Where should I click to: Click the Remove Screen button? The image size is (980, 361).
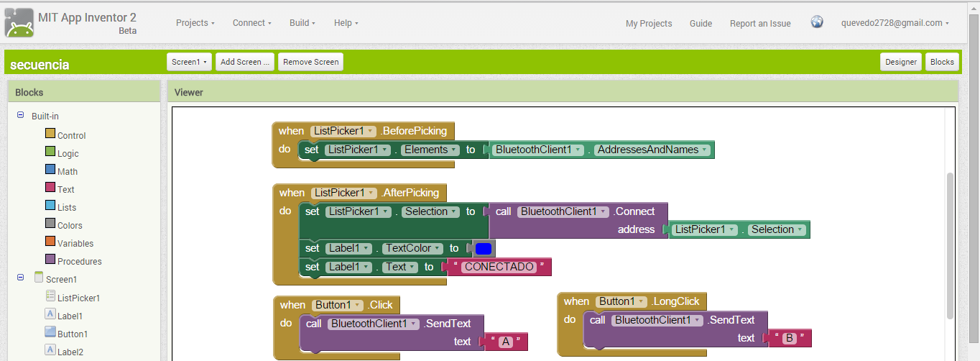310,62
